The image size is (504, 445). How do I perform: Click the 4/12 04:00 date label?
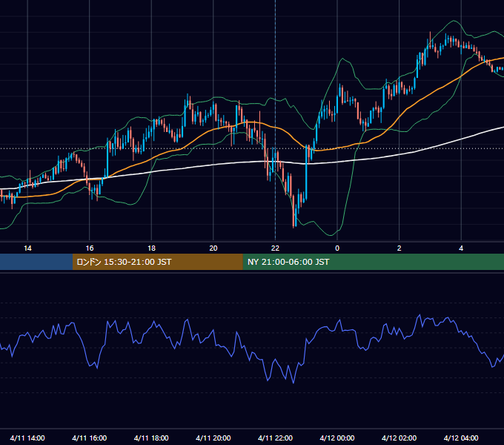click(x=461, y=438)
